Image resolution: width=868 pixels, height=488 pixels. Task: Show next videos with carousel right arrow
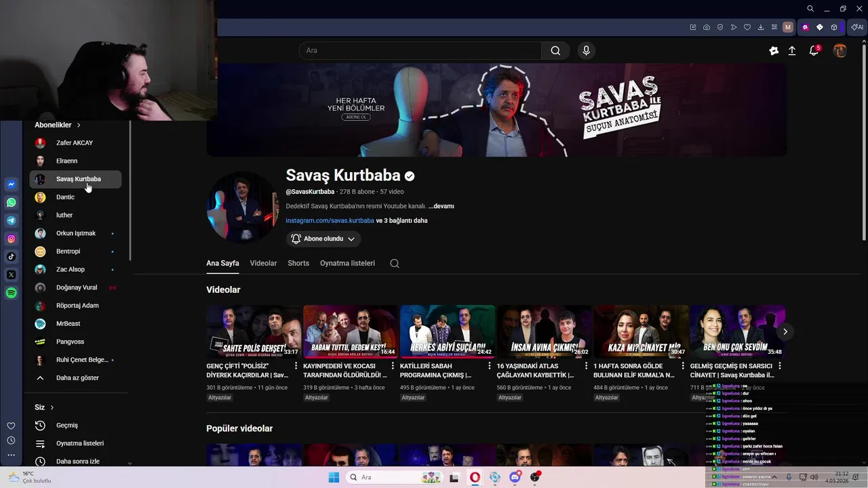785,331
